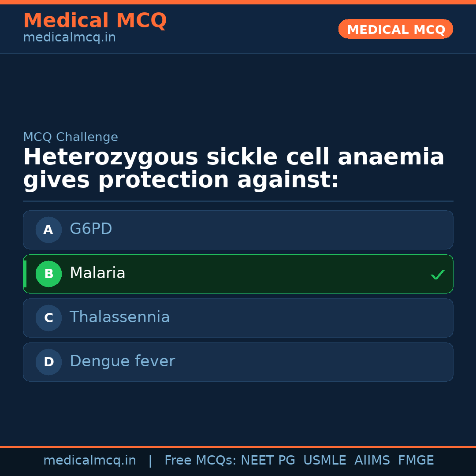Choose the Thalassennia answer option
This screenshot has height=476, width=476.
[238, 318]
